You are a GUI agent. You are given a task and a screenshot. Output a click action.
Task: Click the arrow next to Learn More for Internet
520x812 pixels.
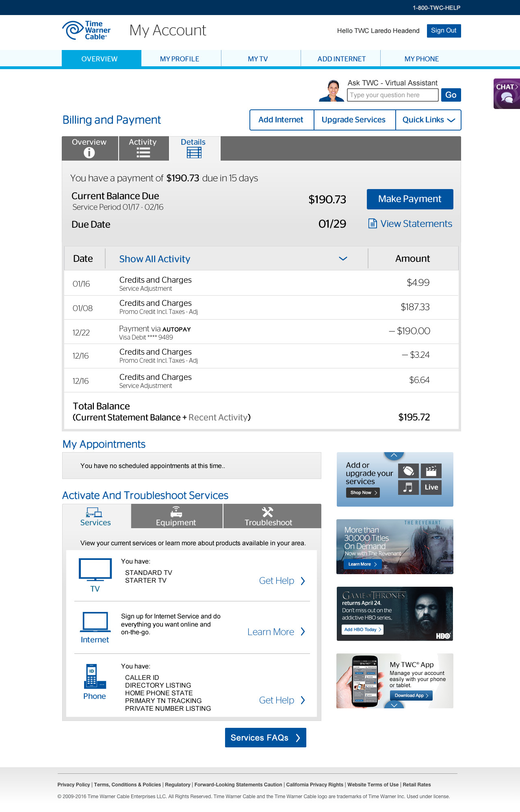point(303,631)
